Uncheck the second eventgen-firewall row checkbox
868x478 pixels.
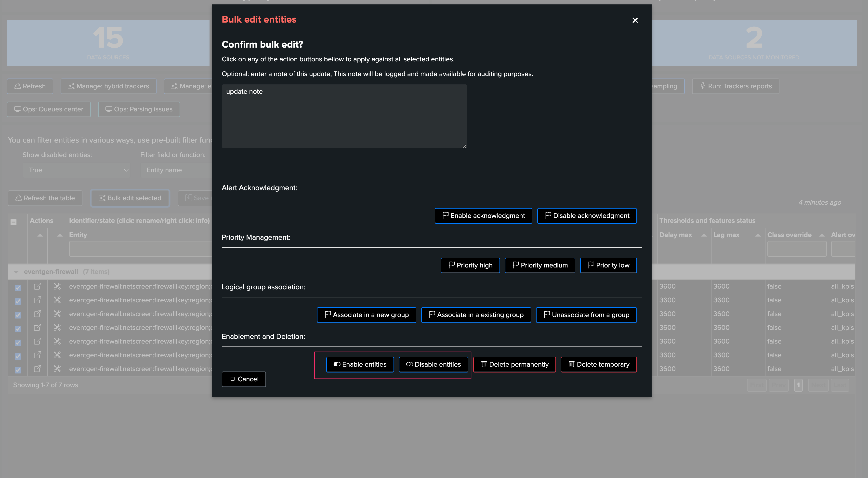18,301
